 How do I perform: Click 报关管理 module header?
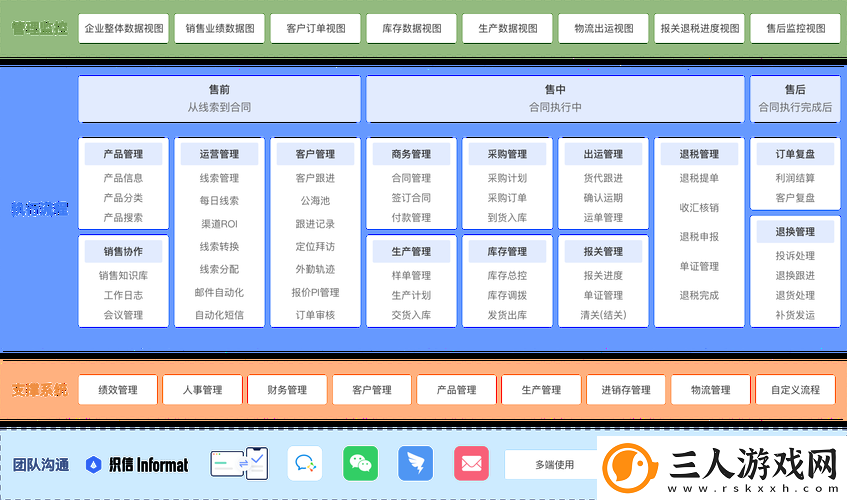pos(603,252)
